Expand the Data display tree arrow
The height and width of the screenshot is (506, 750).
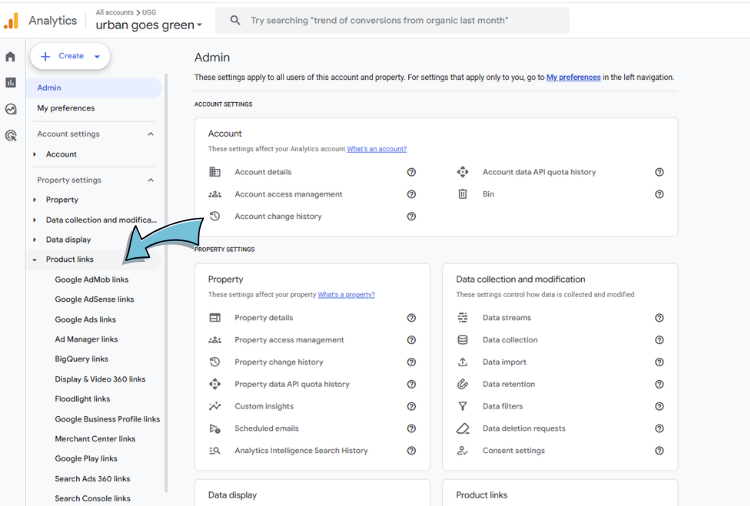coord(34,240)
